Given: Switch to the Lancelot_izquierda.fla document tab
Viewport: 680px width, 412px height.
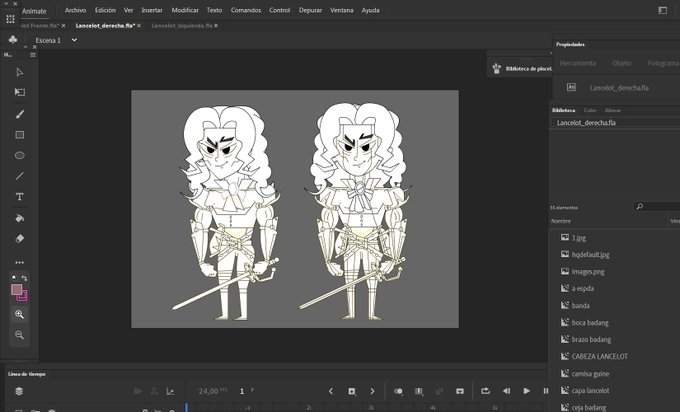Looking at the screenshot, I should [x=182, y=26].
